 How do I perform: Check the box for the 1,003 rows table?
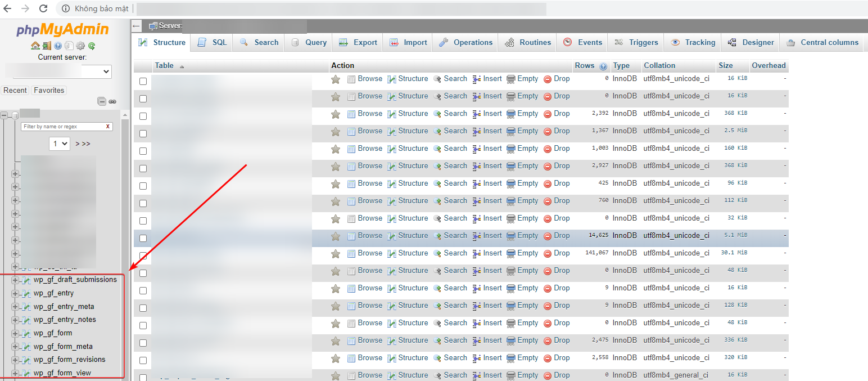coord(143,151)
